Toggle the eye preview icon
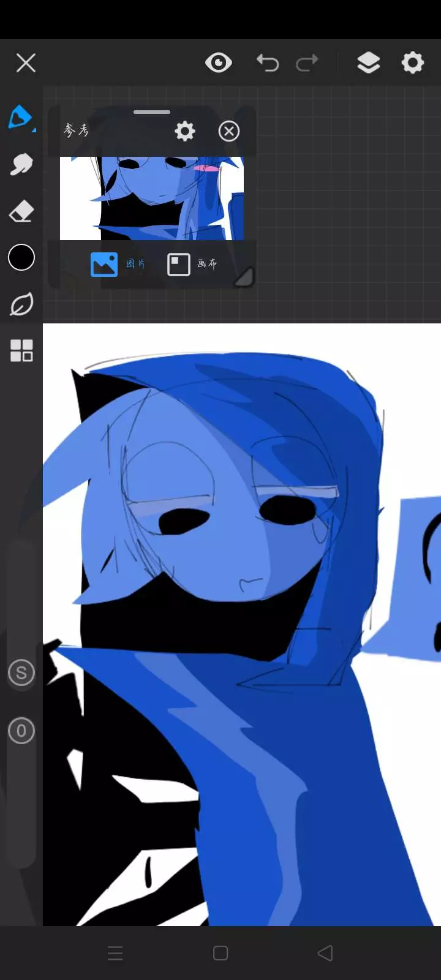 [219, 62]
